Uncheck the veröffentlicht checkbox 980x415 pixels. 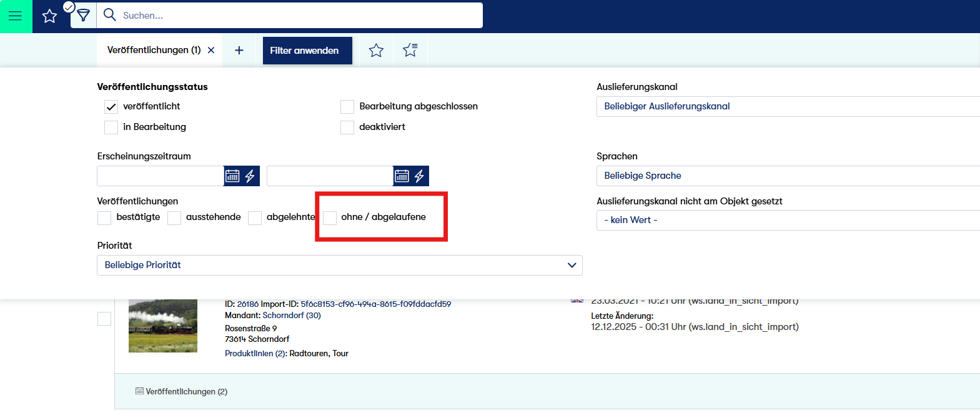click(111, 107)
